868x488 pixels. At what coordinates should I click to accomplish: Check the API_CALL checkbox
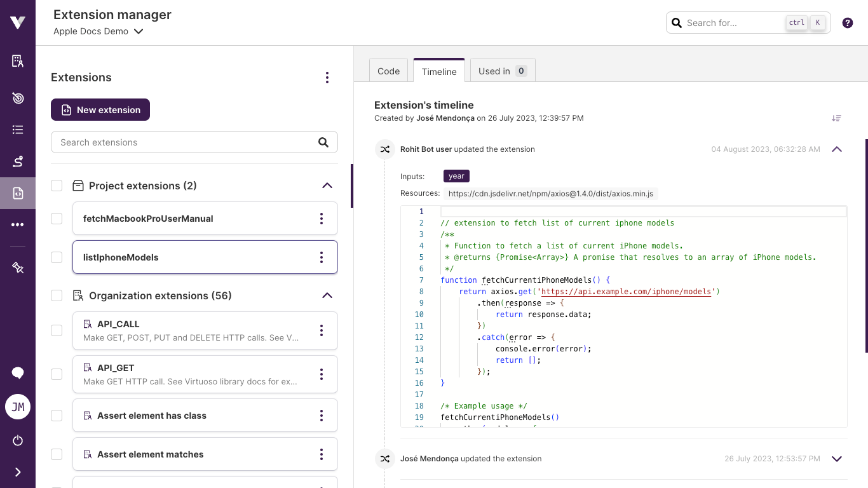pyautogui.click(x=57, y=330)
